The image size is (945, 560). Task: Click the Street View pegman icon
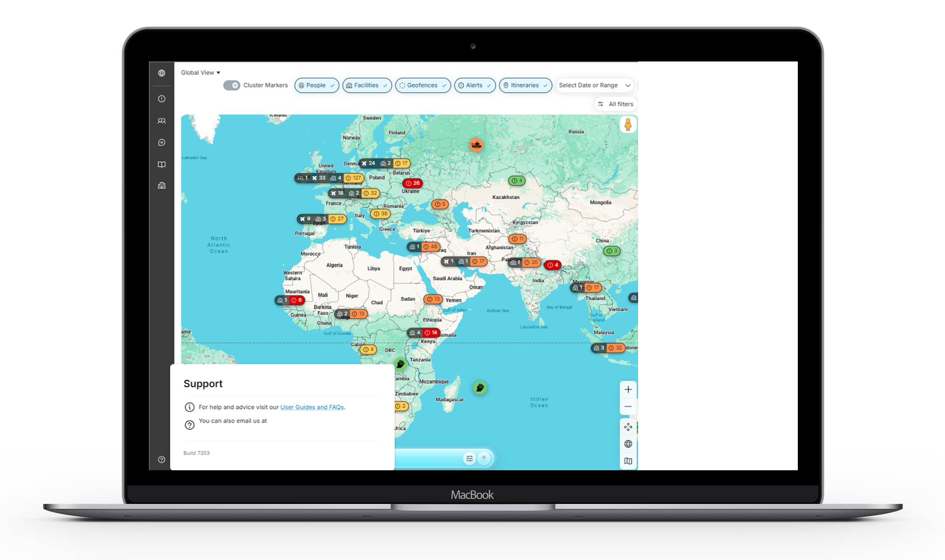628,124
